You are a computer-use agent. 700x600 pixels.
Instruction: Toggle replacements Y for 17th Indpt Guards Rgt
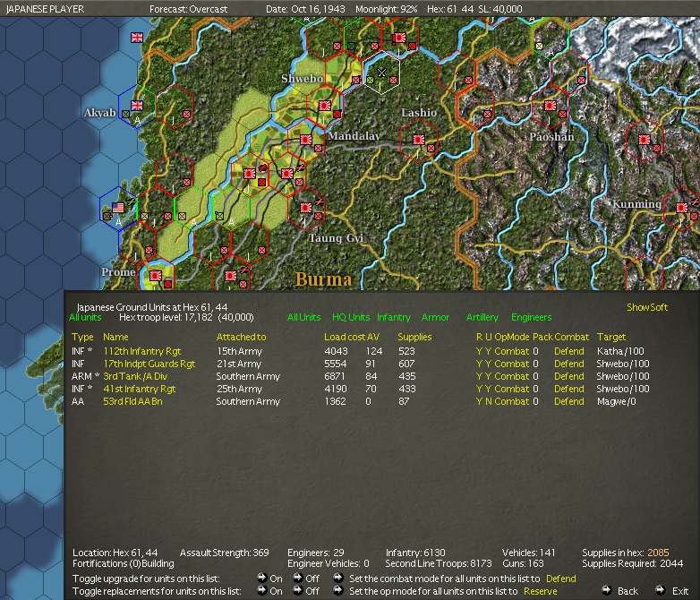coord(479,364)
